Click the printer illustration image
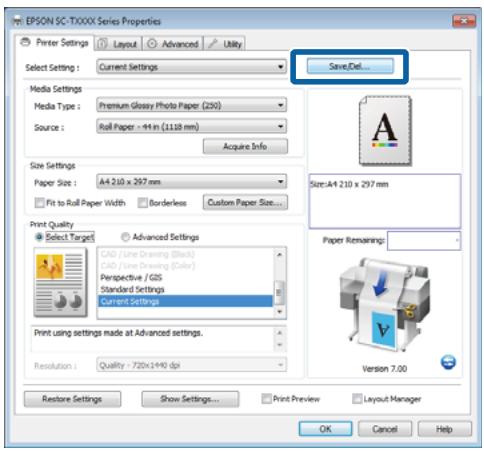 point(384,304)
